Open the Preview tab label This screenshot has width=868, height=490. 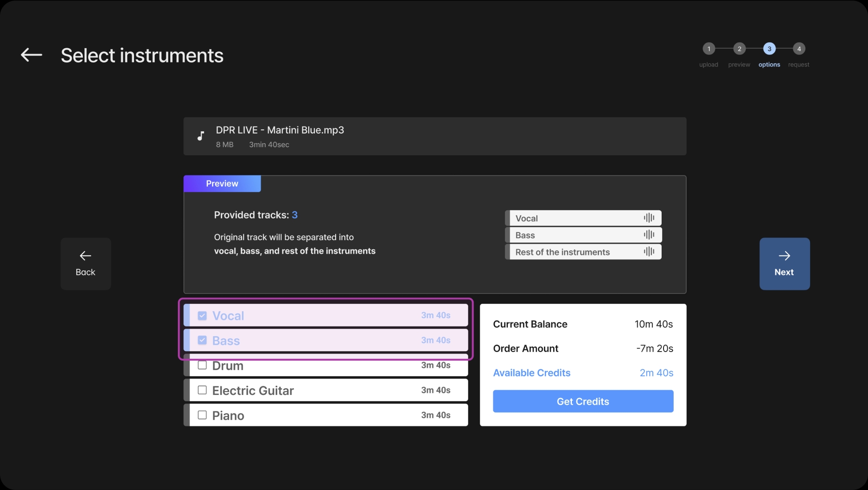coord(222,184)
